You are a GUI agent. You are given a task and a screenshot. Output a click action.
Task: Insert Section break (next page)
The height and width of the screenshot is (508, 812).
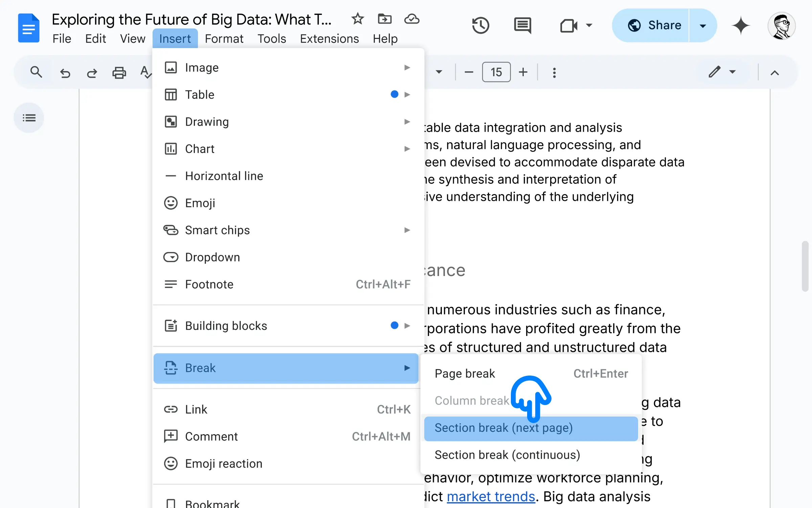(x=531, y=428)
